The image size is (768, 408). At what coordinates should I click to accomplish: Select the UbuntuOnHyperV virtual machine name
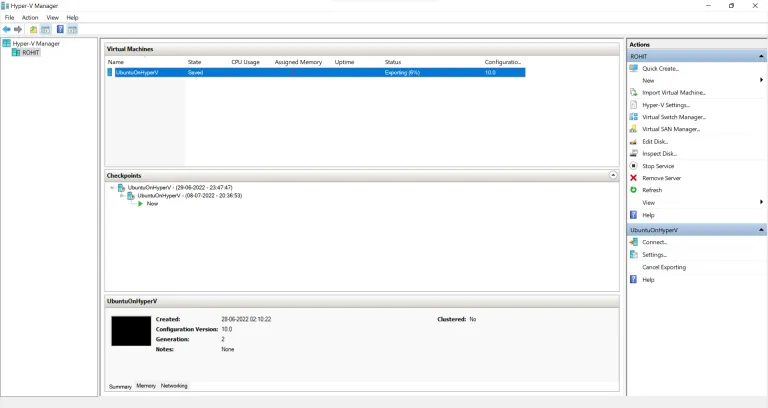pos(137,72)
